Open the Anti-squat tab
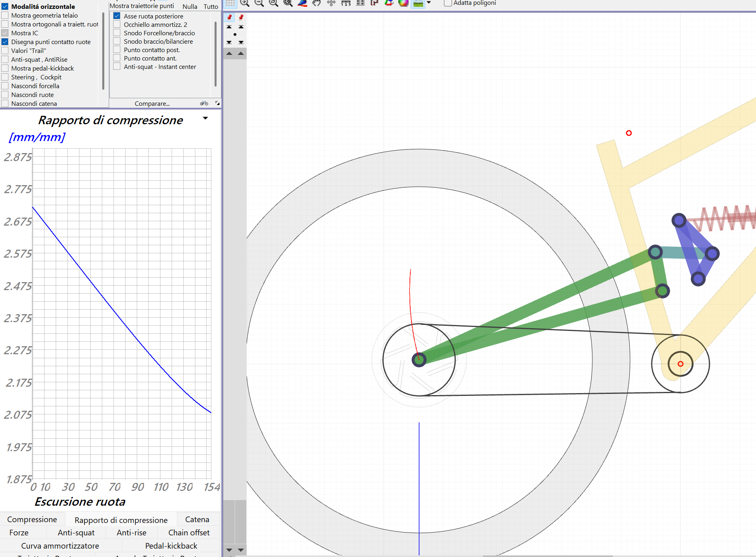 (x=76, y=533)
